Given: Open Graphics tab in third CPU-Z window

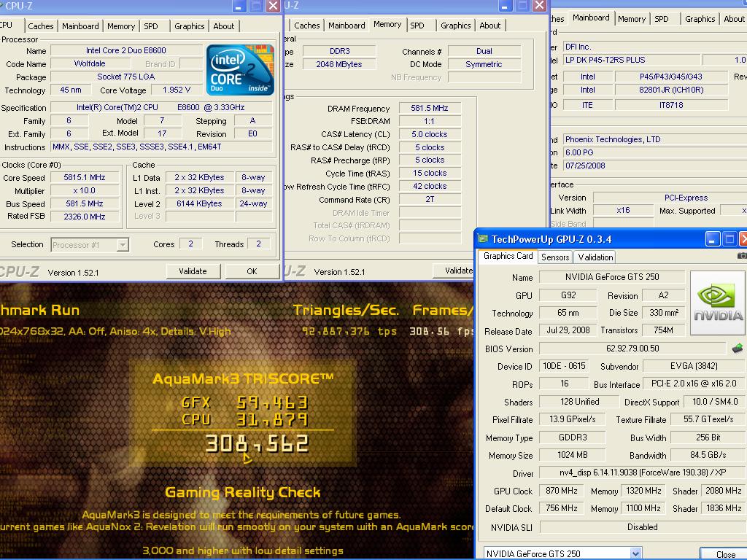Looking at the screenshot, I should tap(700, 19).
